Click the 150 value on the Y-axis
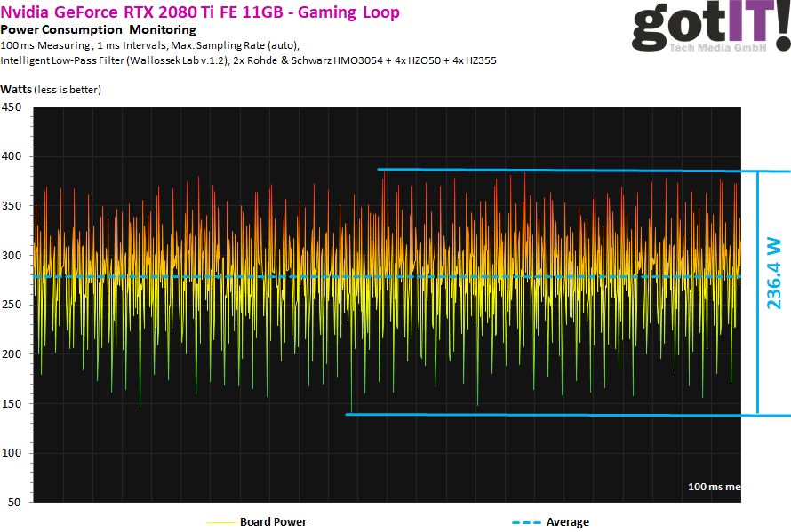 coord(12,404)
